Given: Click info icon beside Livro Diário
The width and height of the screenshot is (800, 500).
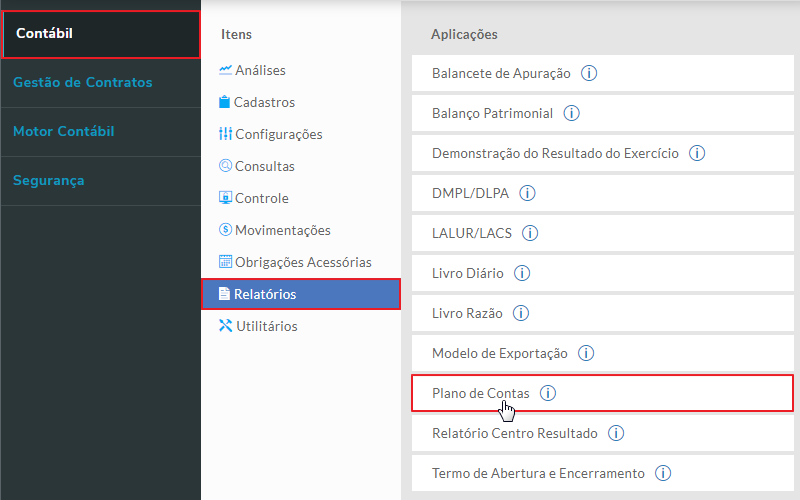Looking at the screenshot, I should coord(522,273).
